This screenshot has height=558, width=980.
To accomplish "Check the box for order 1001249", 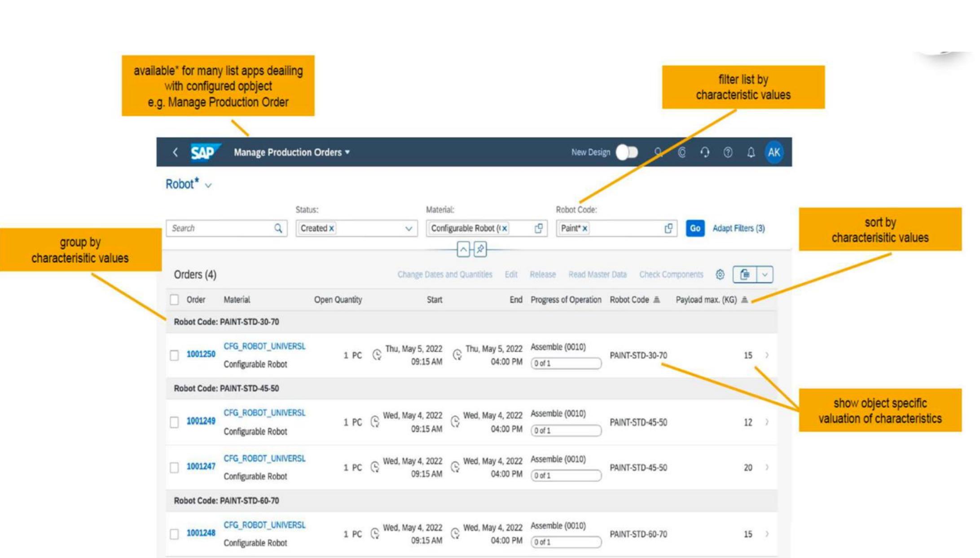I will point(174,422).
